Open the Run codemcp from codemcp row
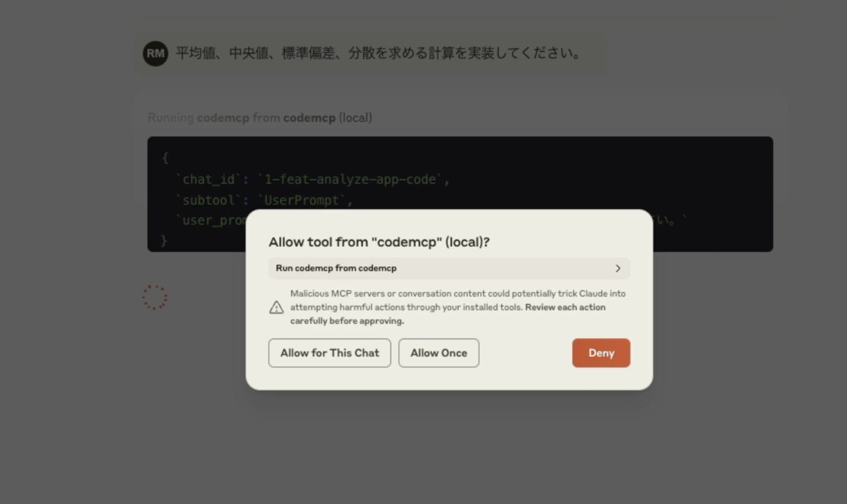This screenshot has height=504, width=847. (450, 269)
